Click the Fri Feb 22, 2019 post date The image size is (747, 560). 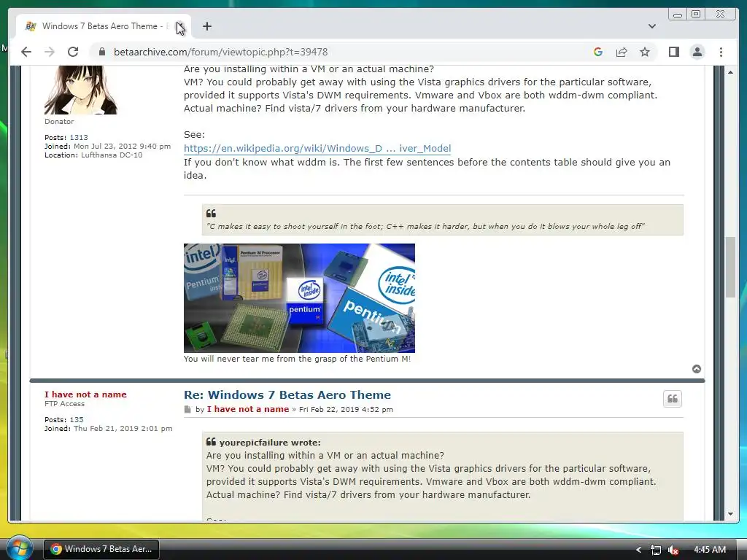(346, 410)
